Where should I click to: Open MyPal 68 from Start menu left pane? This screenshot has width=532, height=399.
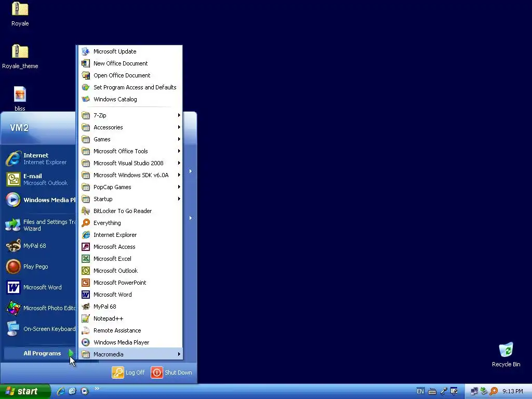coord(39,246)
